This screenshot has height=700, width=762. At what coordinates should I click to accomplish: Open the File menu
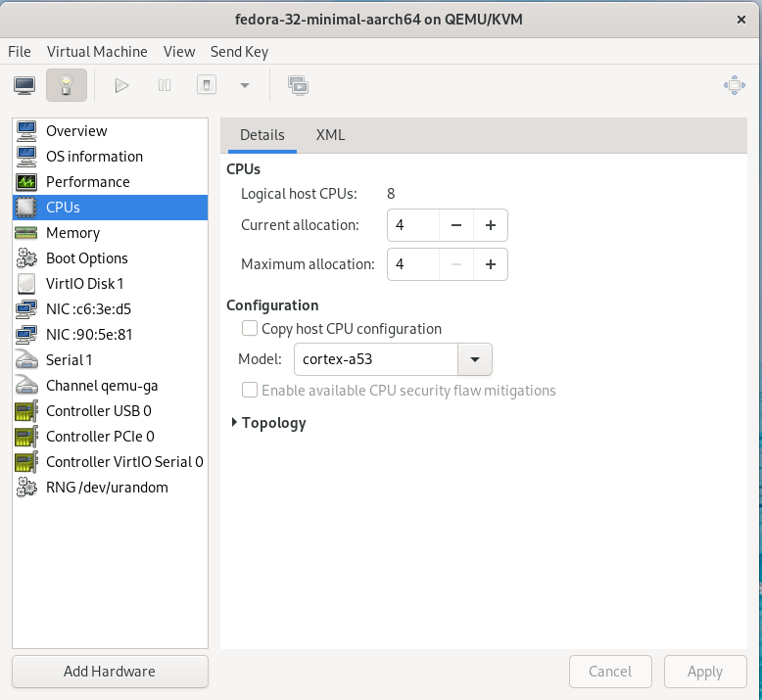click(20, 52)
